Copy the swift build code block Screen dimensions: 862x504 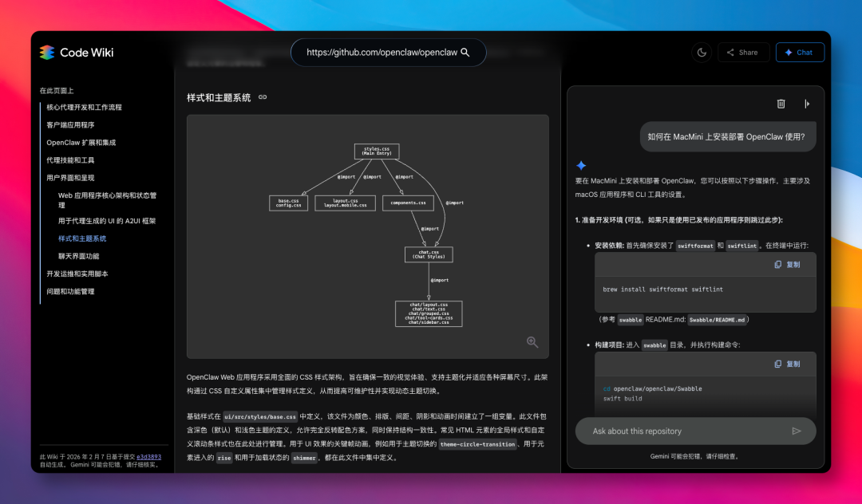coord(787,364)
